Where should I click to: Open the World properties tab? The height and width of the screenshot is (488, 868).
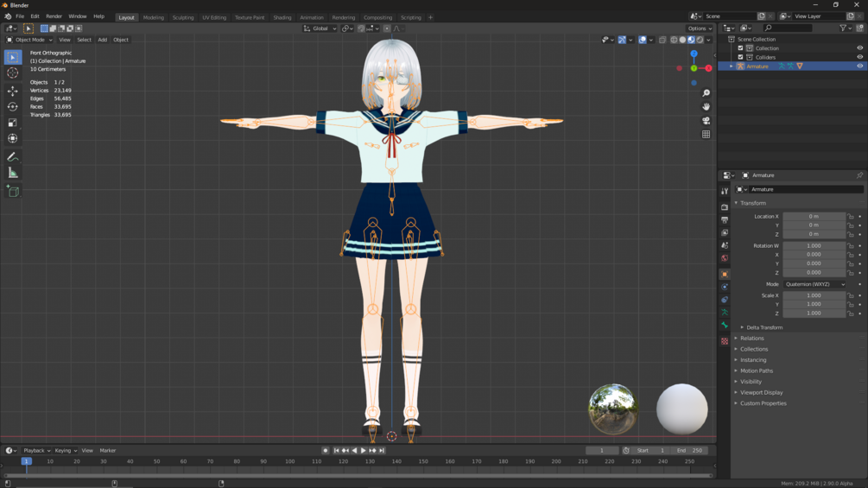pyautogui.click(x=725, y=258)
